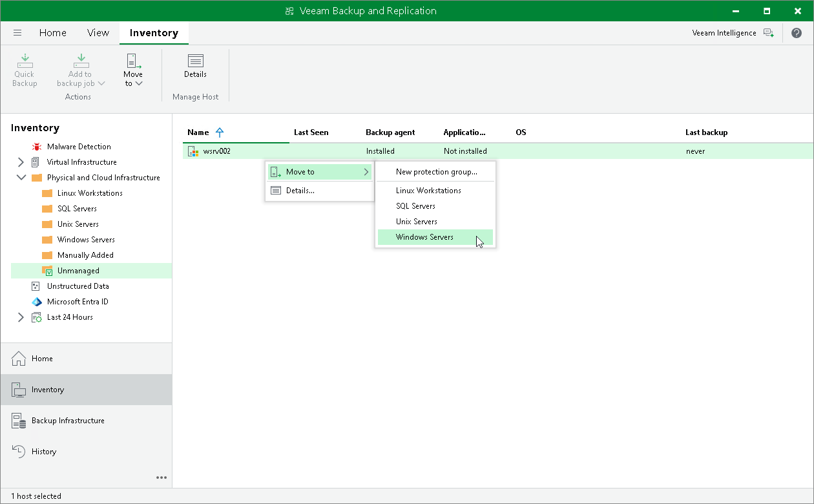Open the Move to ribbon dropdown
Screen dimensions: 814x504
click(133, 70)
